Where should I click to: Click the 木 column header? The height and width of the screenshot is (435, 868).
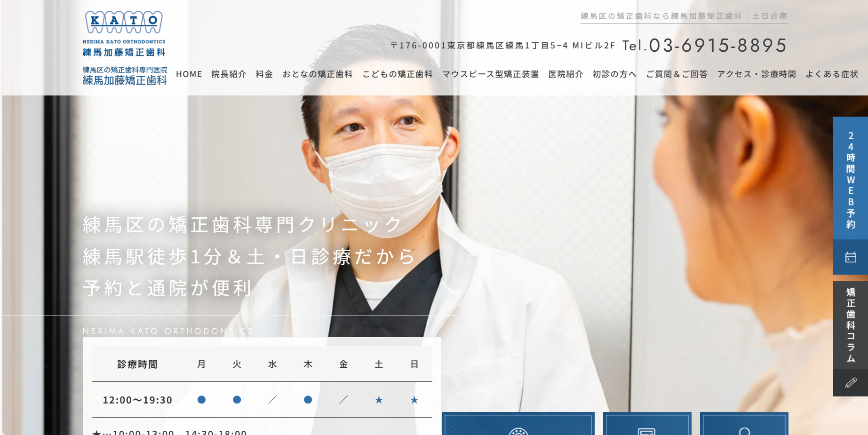308,364
